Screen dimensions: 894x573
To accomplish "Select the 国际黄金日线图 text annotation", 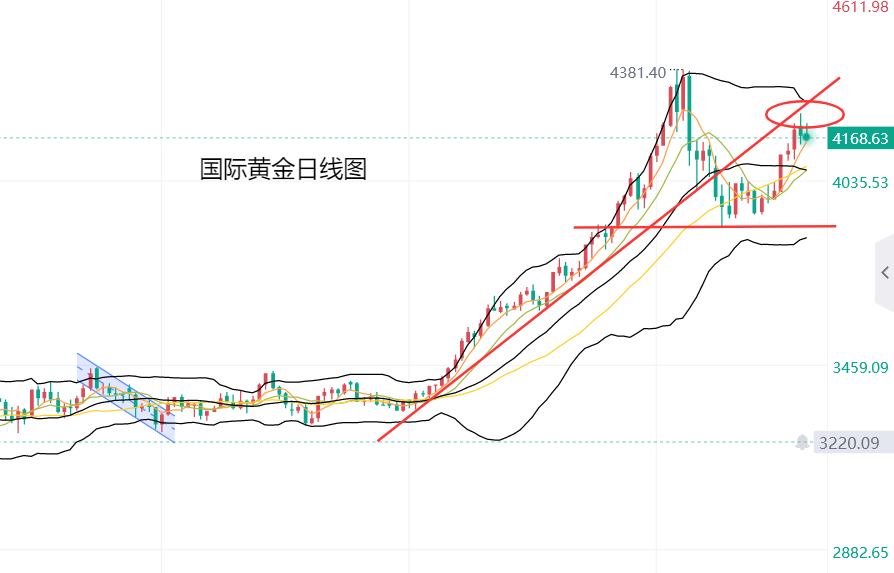I will coord(283,169).
